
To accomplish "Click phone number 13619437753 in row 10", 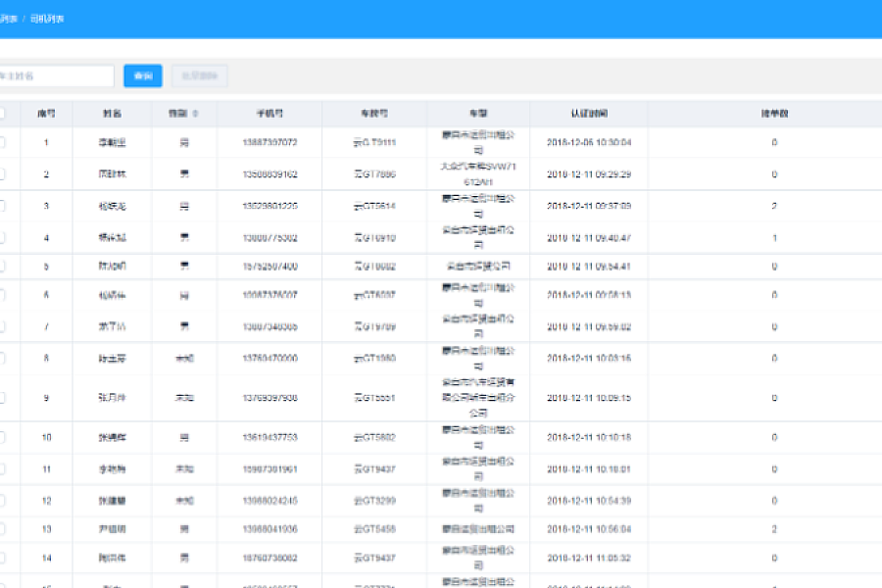I will (x=269, y=437).
